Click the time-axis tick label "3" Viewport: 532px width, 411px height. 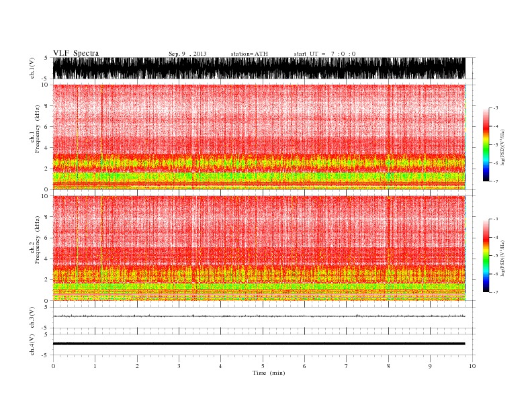[179, 366]
